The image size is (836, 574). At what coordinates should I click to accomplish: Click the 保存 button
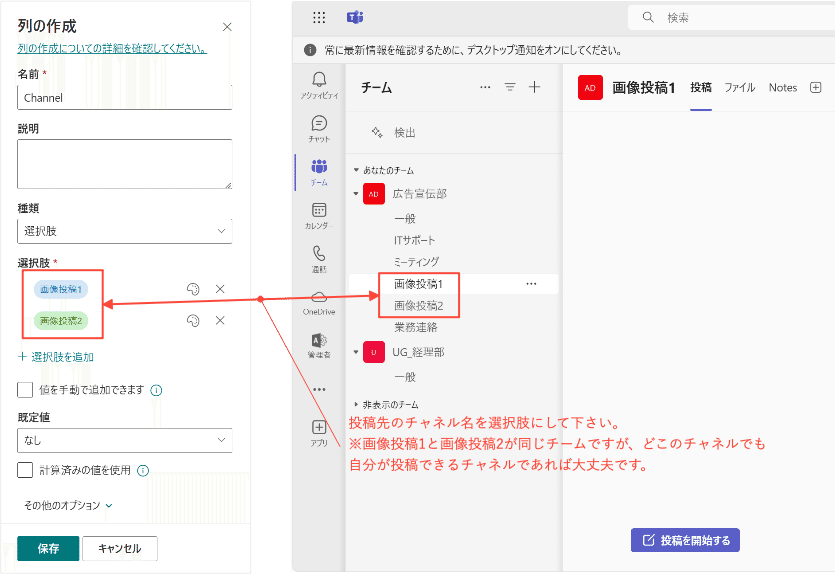(x=48, y=548)
